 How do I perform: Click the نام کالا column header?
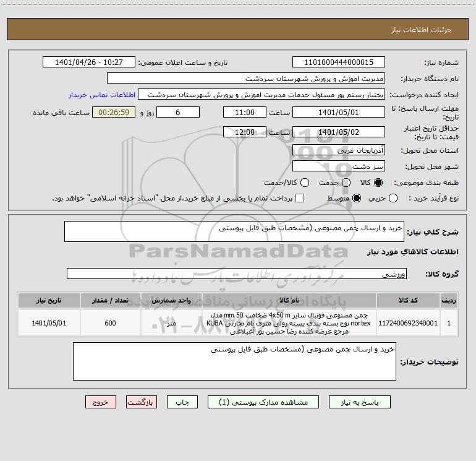[x=289, y=300]
